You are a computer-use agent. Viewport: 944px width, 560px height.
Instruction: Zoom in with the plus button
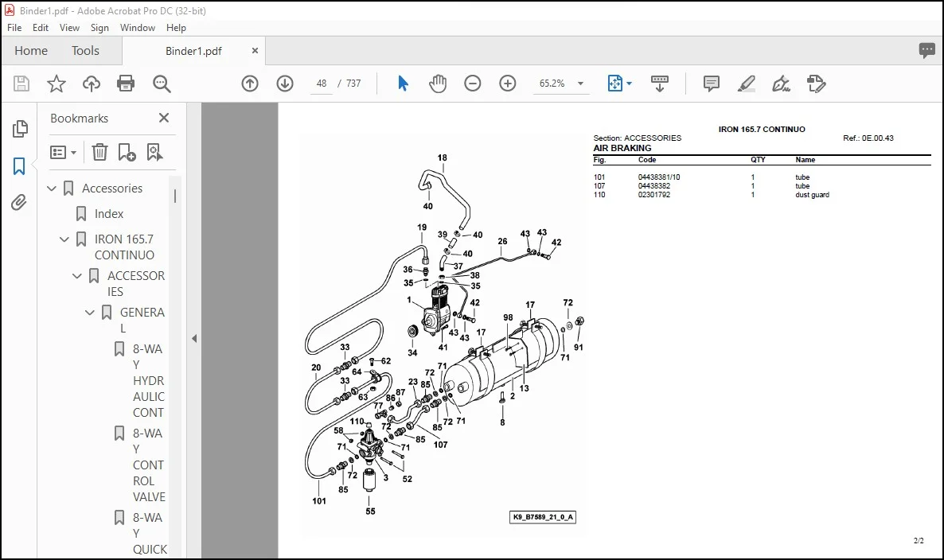pyautogui.click(x=508, y=84)
